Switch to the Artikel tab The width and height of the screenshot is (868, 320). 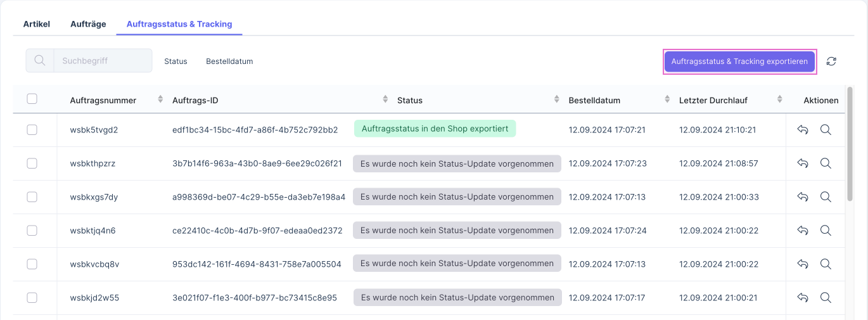[37, 24]
